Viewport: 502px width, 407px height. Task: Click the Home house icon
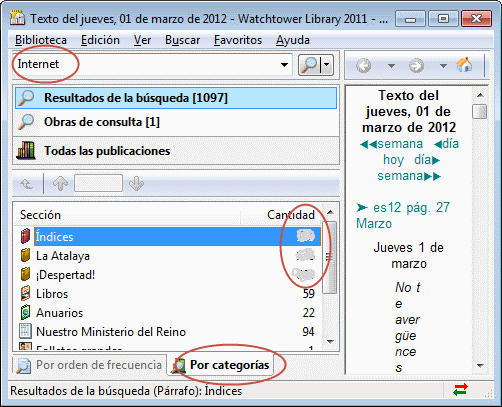tap(464, 65)
